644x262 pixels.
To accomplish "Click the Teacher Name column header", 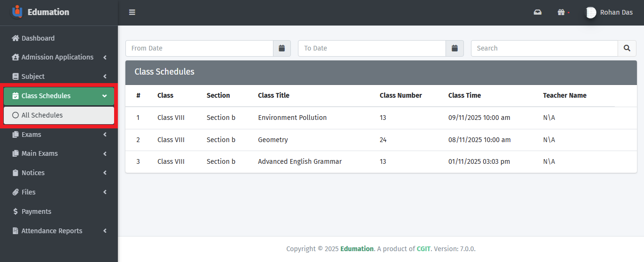I will [x=565, y=95].
